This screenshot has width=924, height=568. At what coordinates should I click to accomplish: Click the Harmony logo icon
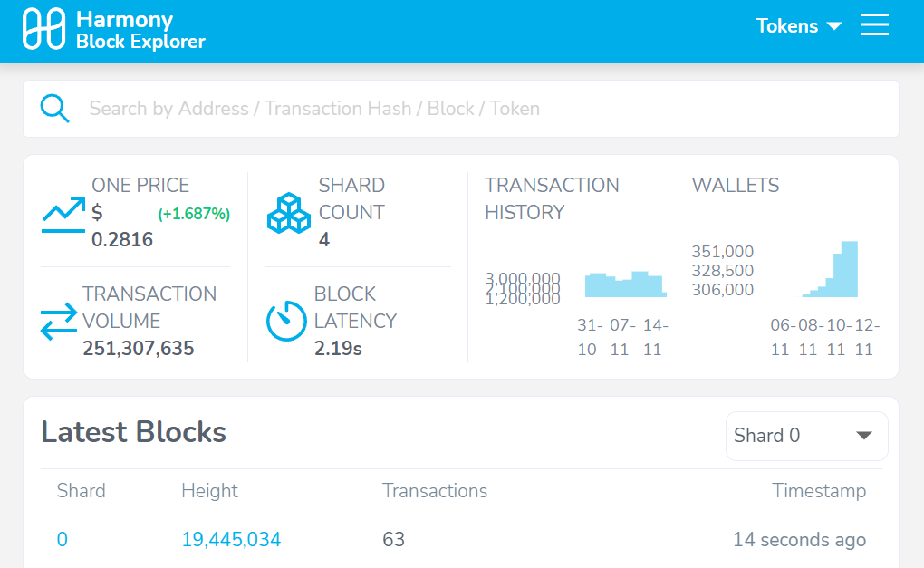pyautogui.click(x=43, y=28)
